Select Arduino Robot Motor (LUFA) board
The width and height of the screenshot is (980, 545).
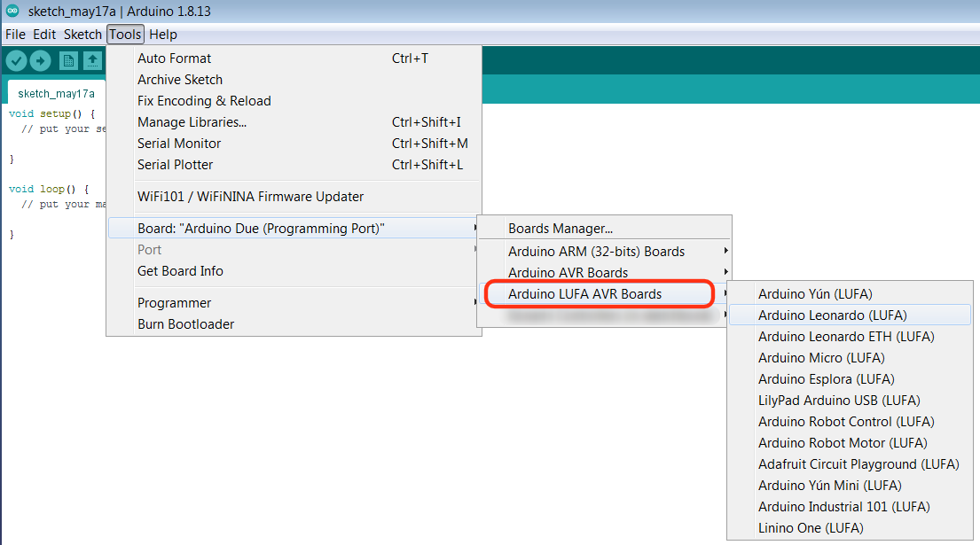[x=850, y=442]
